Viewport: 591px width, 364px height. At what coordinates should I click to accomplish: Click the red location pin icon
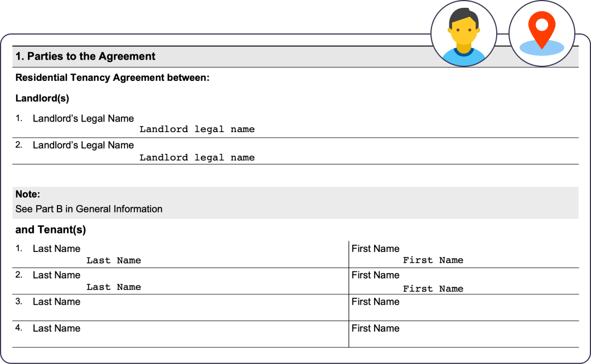541,33
